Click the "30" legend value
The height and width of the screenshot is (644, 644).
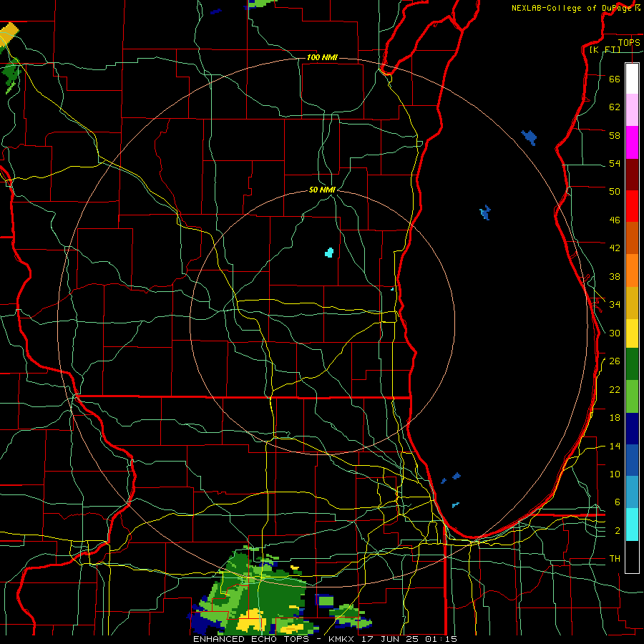point(615,333)
